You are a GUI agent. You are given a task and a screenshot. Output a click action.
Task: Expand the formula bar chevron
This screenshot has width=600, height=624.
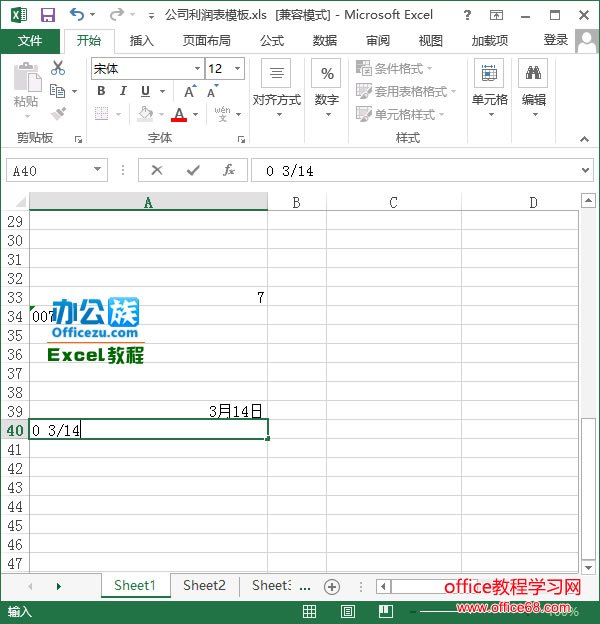(x=585, y=170)
